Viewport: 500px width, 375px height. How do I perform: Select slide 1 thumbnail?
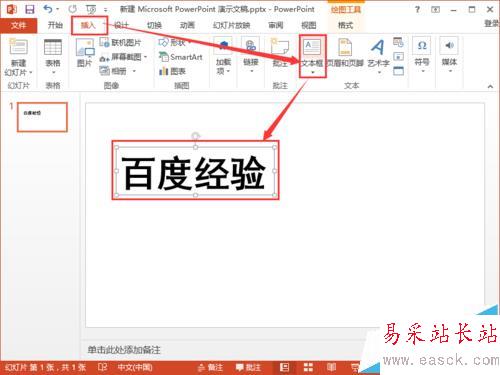pos(42,117)
